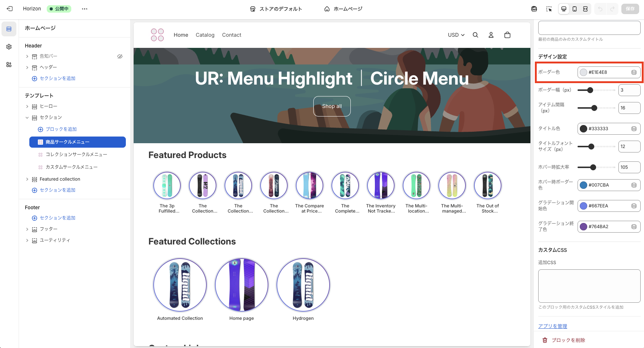
Task: Switch to desktop preview icon
Action: 564,9
